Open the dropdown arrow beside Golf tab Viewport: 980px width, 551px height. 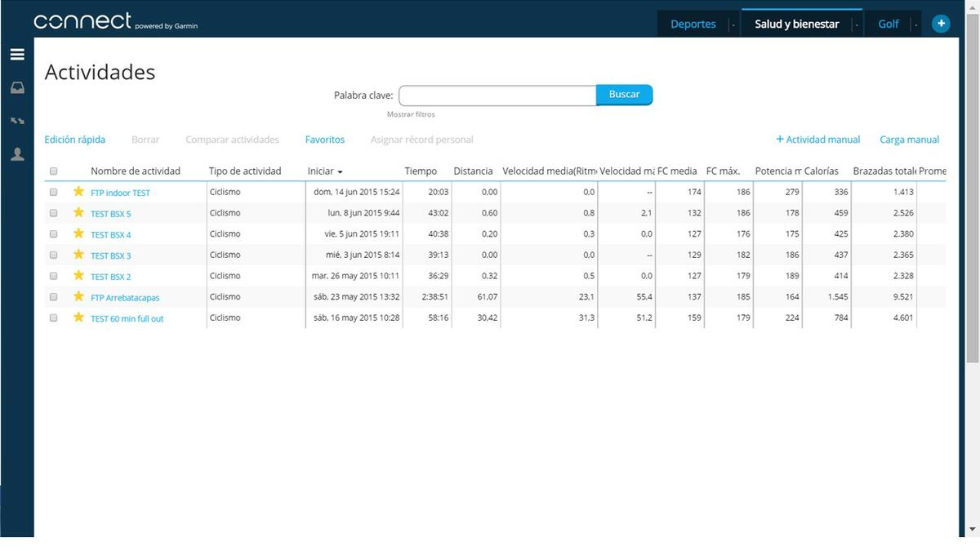point(915,25)
